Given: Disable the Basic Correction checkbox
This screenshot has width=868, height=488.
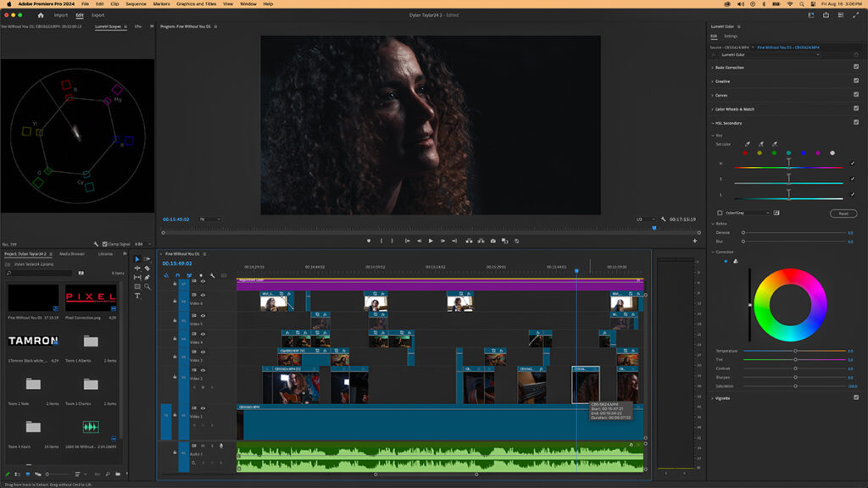Looking at the screenshot, I should coord(855,67).
